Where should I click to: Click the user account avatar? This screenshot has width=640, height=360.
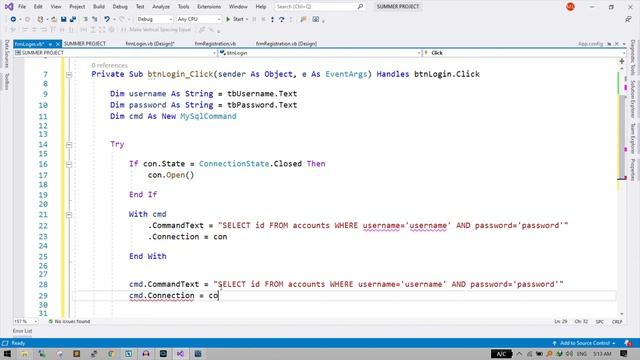(x=570, y=7)
